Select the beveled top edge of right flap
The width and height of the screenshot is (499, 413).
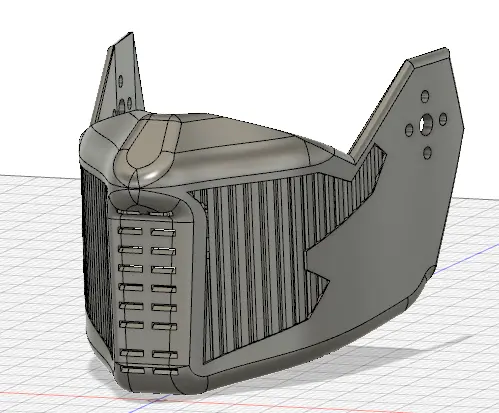coord(428,56)
